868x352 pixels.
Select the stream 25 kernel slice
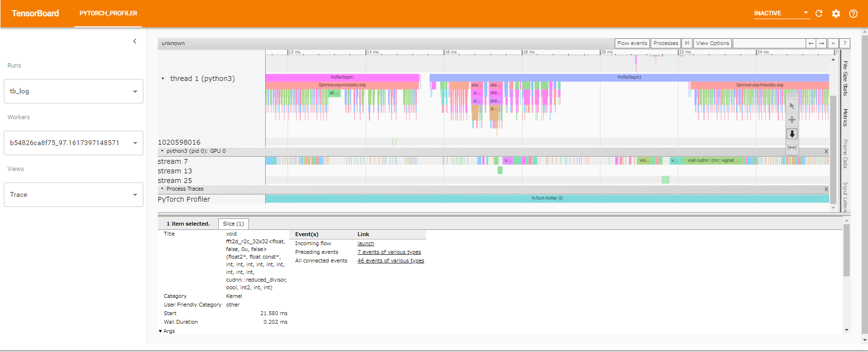tap(665, 180)
